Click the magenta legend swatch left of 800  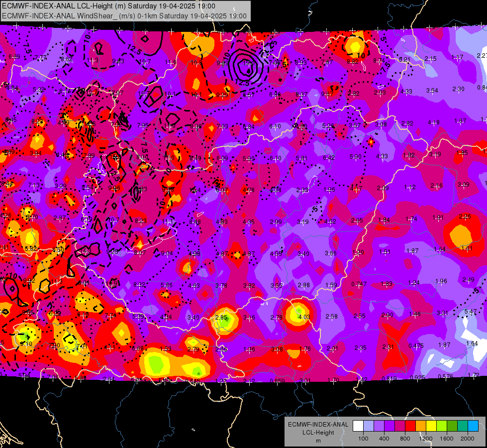400,426
